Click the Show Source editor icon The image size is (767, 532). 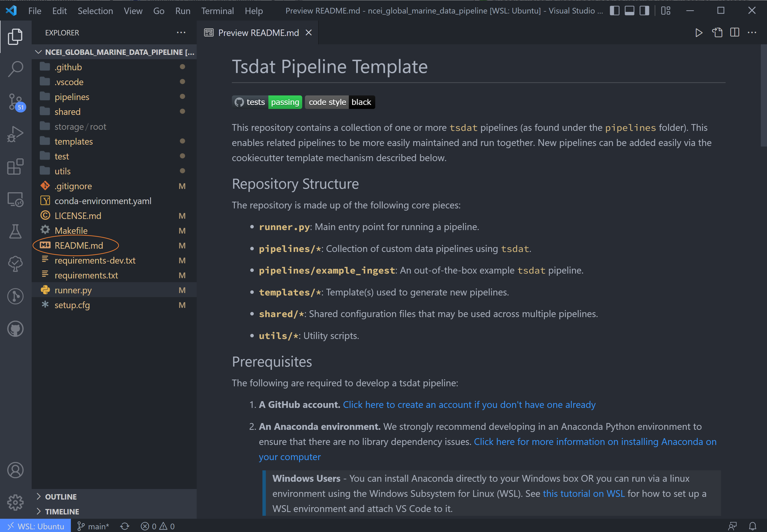(x=717, y=33)
